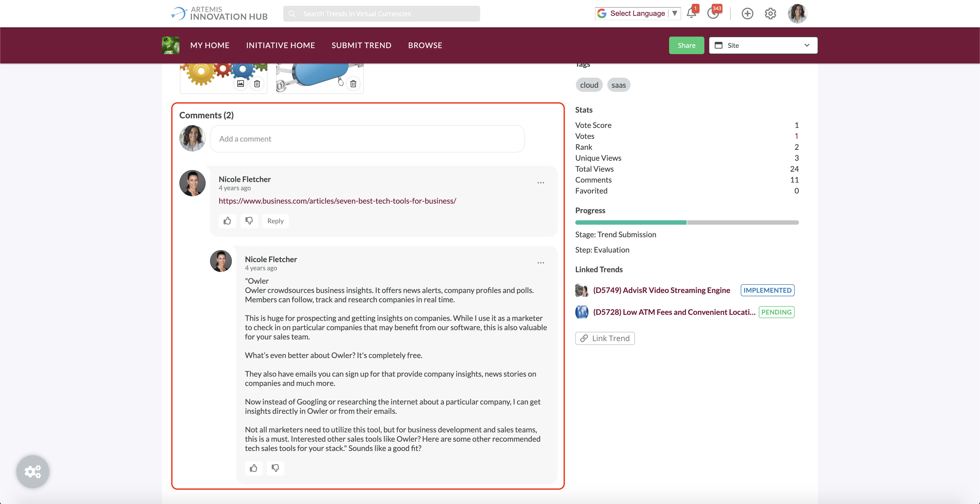Click the green initiative icon in navbar
This screenshot has width=980, height=504.
click(170, 45)
